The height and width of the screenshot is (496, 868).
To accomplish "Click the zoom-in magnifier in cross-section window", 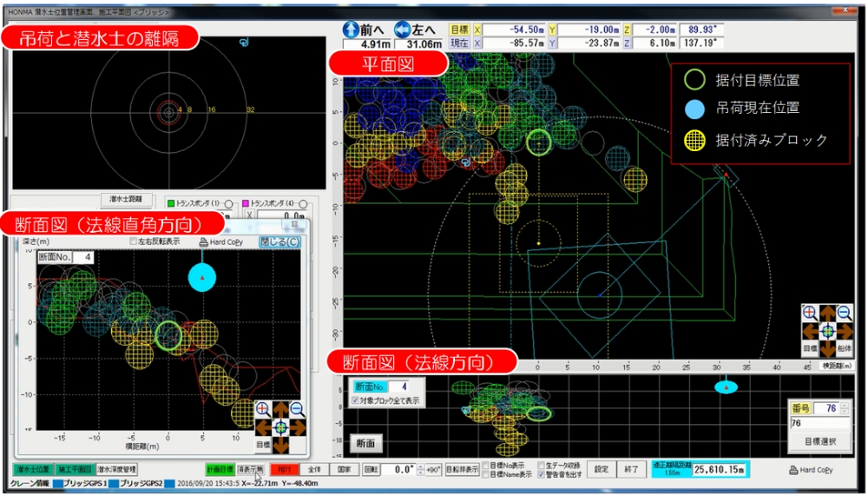I will coord(263,410).
